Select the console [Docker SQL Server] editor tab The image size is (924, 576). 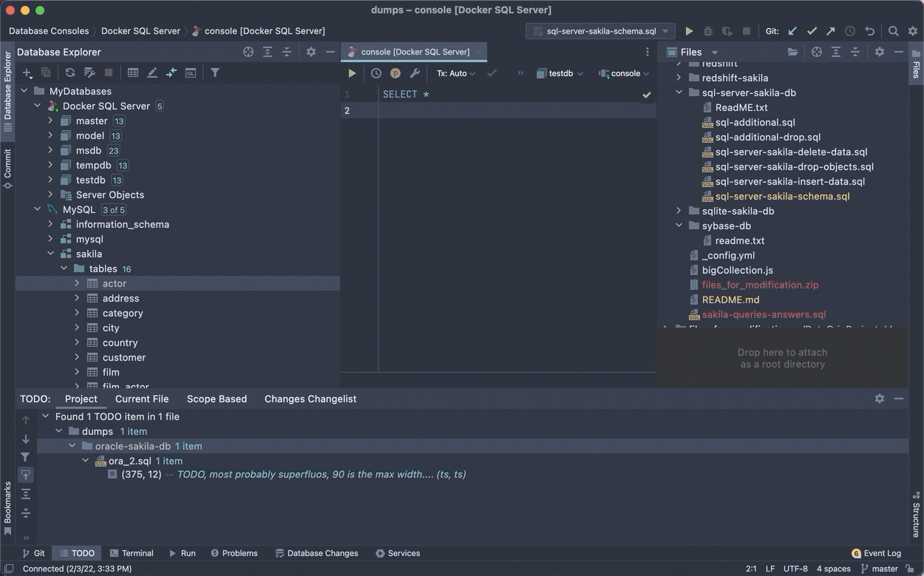[415, 52]
